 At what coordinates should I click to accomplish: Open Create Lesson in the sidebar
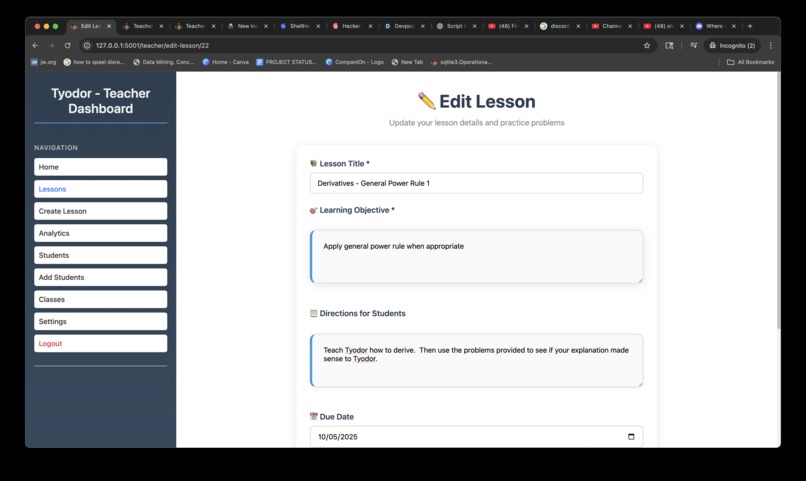pos(101,211)
